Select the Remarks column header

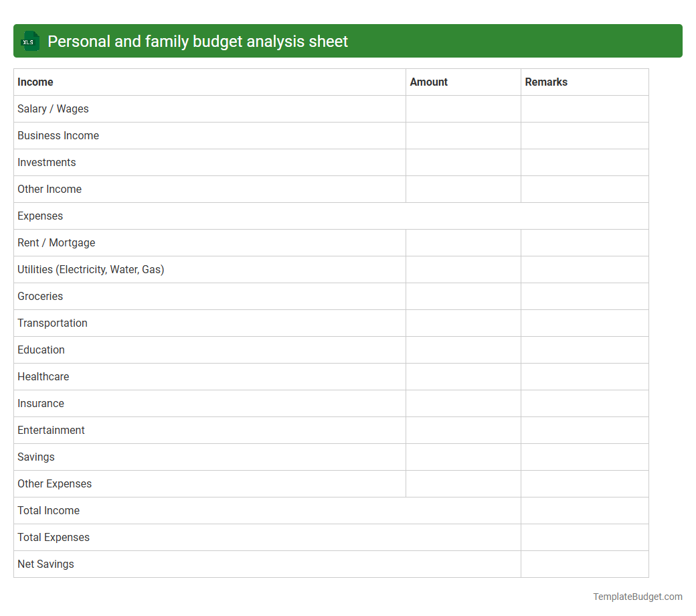click(x=546, y=82)
